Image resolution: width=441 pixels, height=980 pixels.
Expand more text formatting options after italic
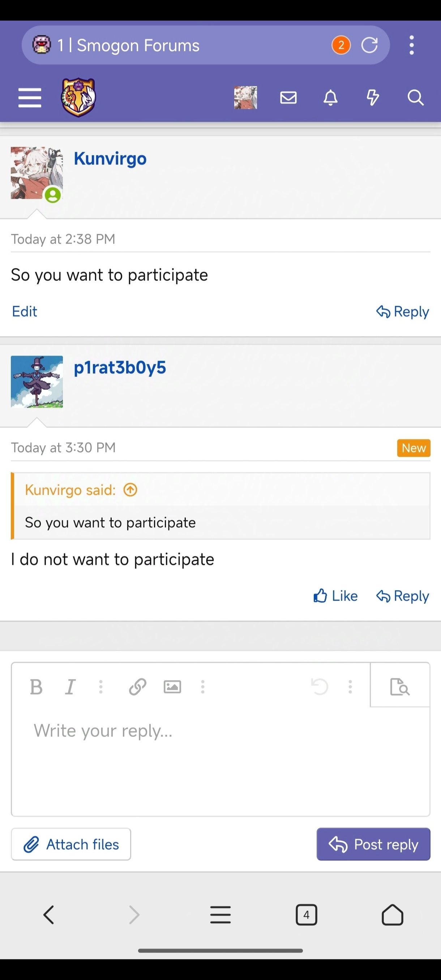click(x=101, y=687)
